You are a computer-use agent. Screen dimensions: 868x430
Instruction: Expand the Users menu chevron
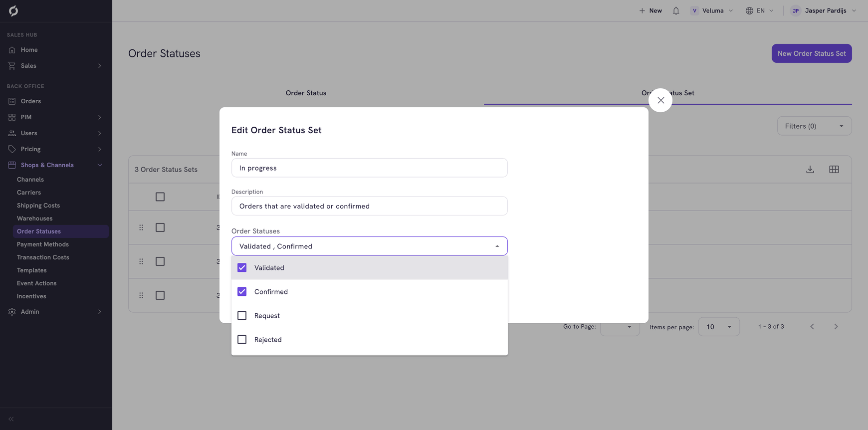click(100, 133)
